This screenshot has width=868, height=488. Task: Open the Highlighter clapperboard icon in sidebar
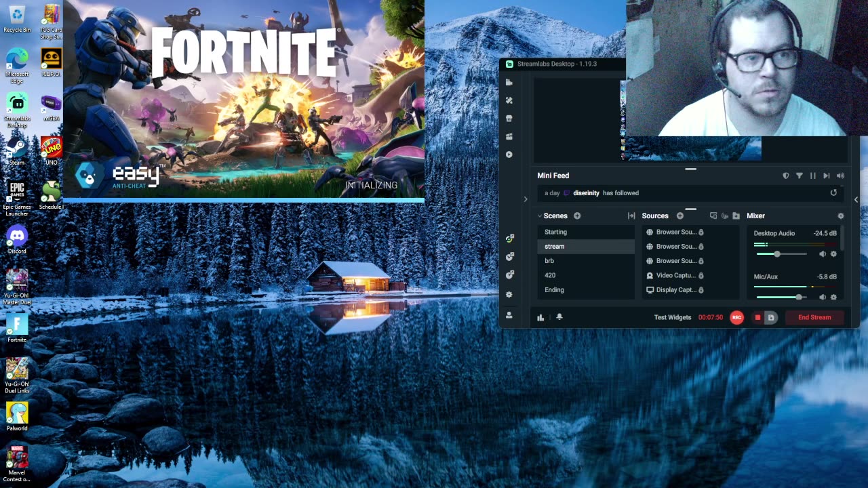click(x=509, y=136)
